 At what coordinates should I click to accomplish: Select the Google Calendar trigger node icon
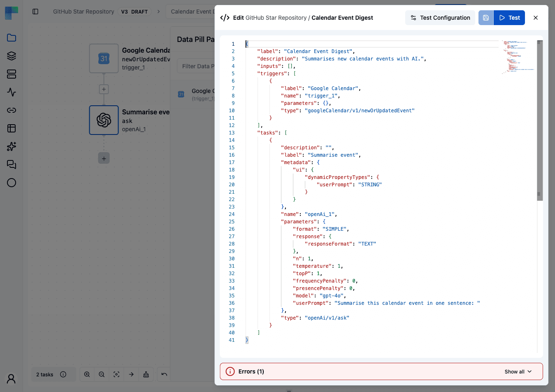coord(104,58)
